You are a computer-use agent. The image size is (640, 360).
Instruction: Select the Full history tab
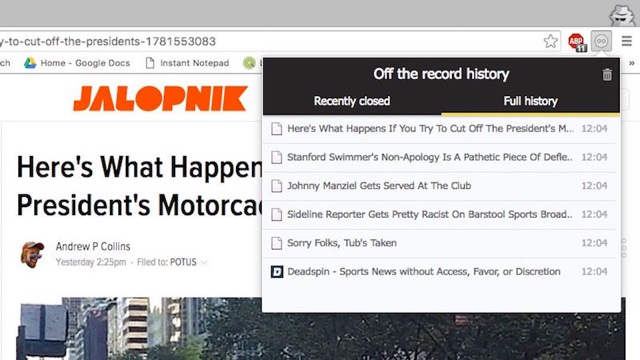(x=530, y=101)
